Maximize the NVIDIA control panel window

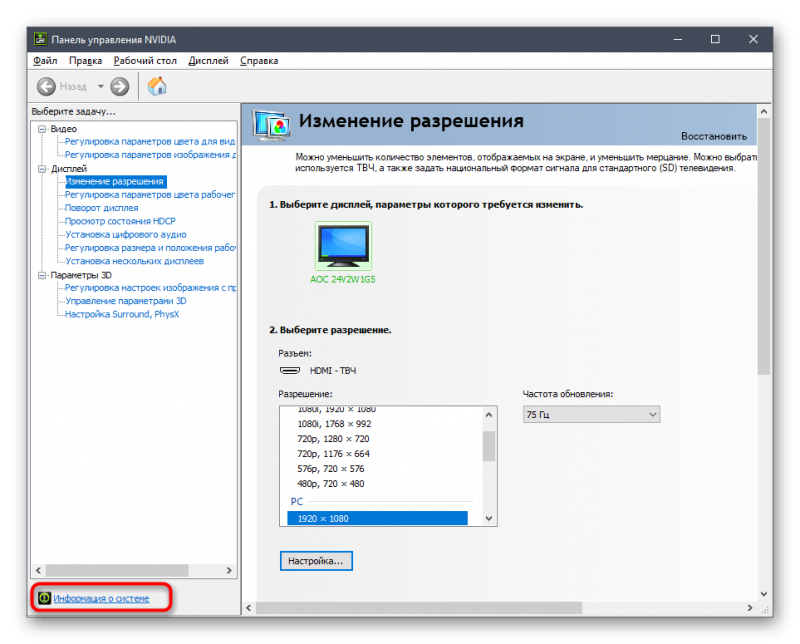coord(715,39)
